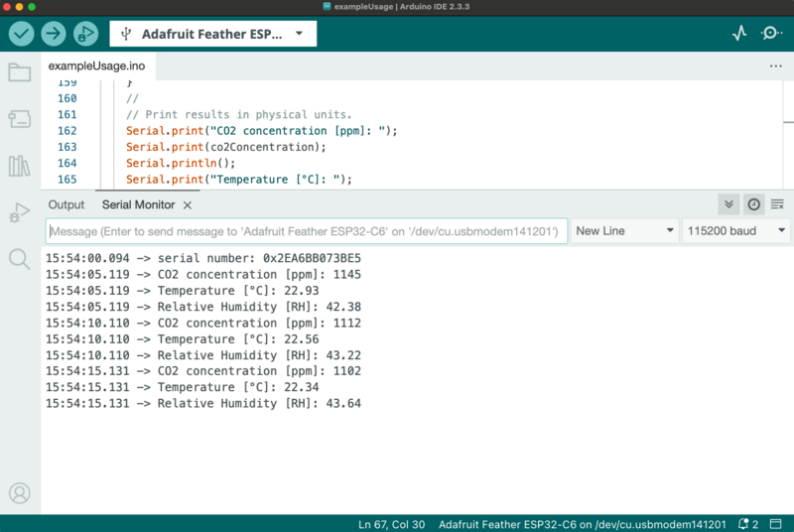The image size is (794, 532).
Task: Open the Sketchbook folder sidebar icon
Action: point(20,72)
